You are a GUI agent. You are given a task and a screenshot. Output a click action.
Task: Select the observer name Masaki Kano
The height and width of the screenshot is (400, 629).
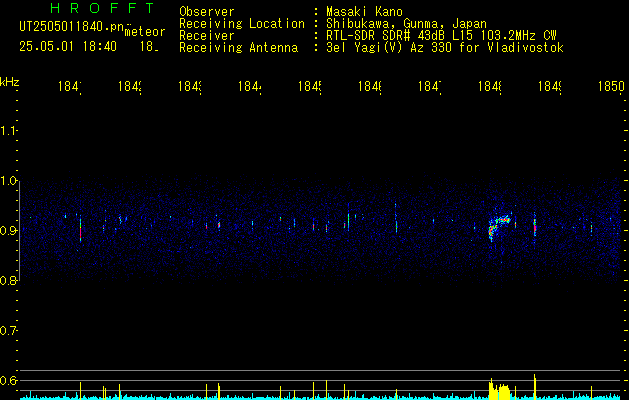click(364, 12)
